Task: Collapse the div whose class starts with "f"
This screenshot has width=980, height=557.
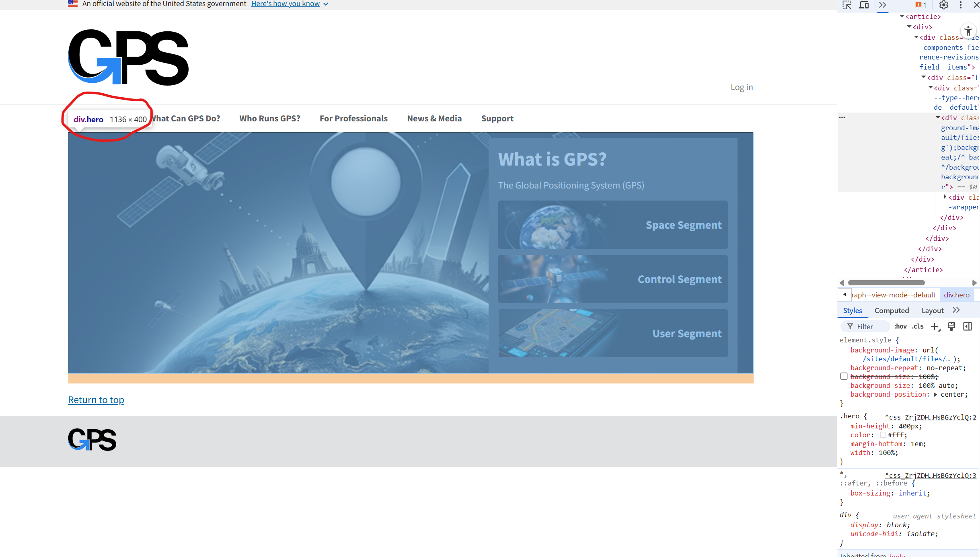Action: click(x=924, y=77)
